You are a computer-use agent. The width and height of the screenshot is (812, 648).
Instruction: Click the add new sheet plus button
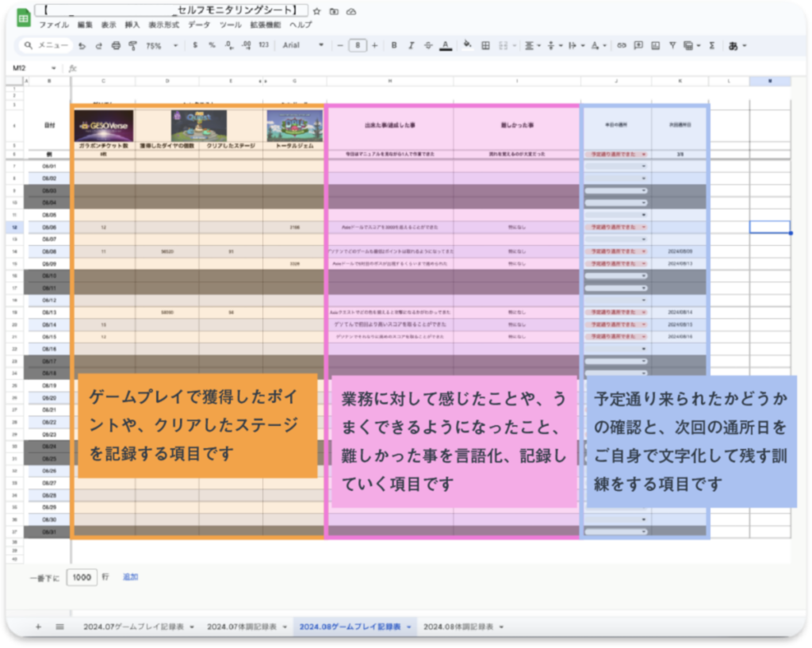coord(38,627)
